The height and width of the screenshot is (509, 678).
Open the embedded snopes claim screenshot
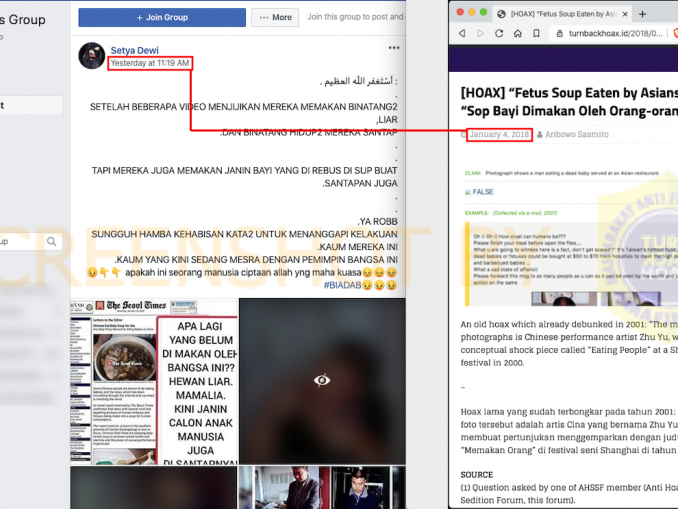click(571, 238)
